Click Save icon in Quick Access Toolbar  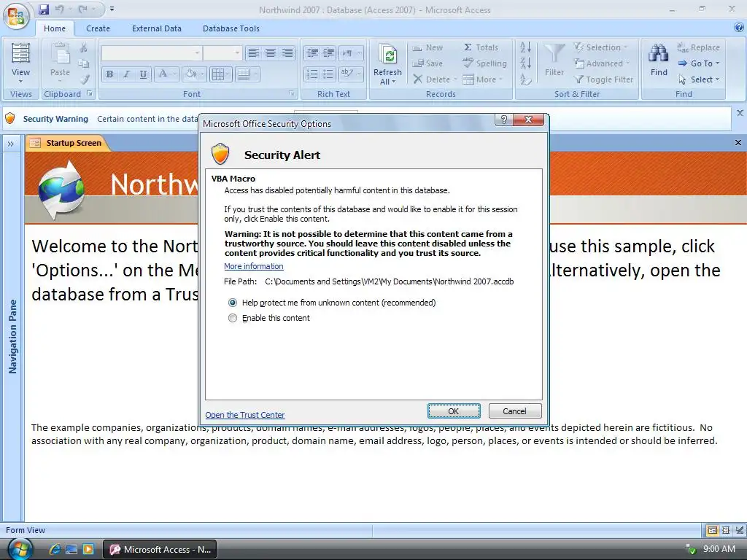click(44, 9)
